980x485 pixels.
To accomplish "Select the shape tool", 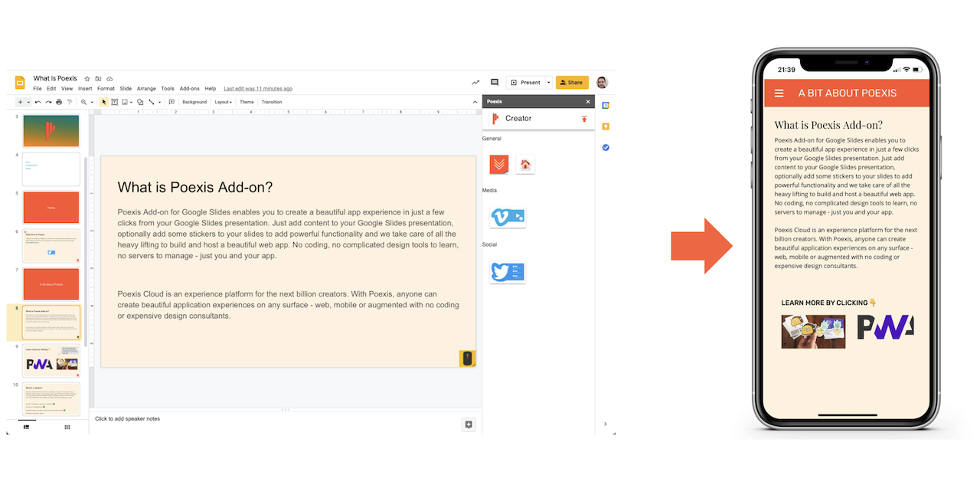I will [x=140, y=102].
